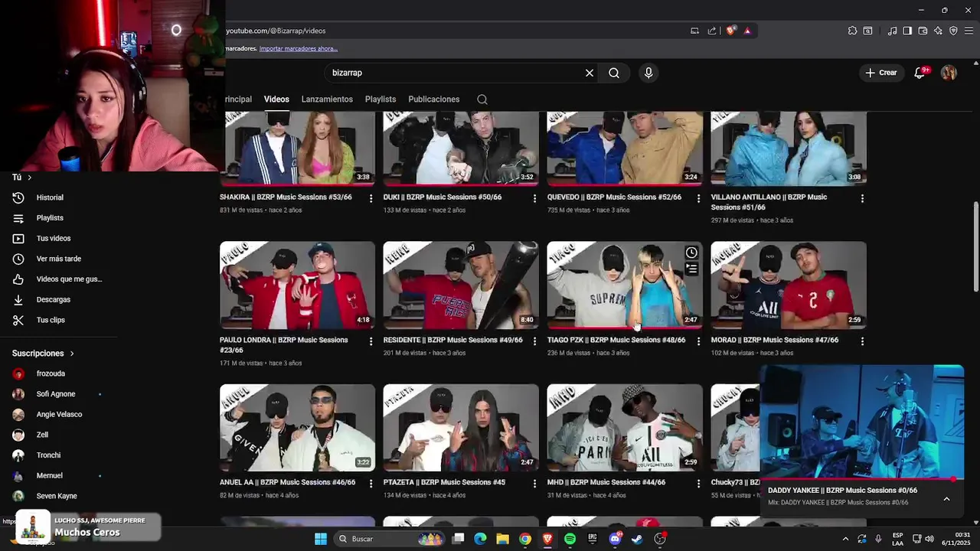Open the browser extensions puzzle icon
980x551 pixels.
tap(852, 31)
